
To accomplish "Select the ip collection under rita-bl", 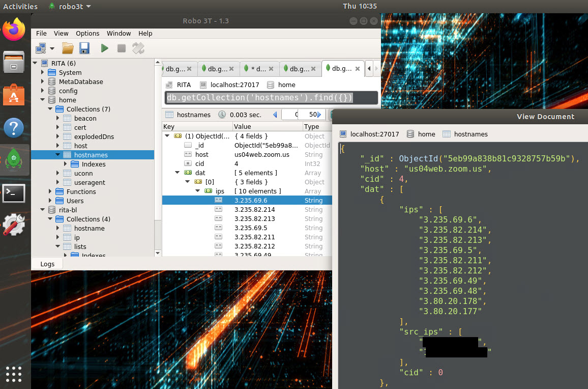I will click(76, 237).
